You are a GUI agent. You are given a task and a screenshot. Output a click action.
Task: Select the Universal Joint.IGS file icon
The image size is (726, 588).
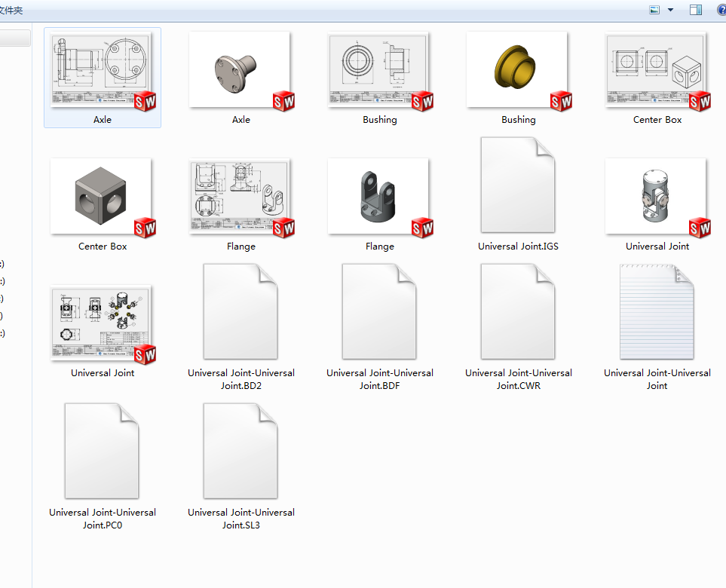[518, 185]
